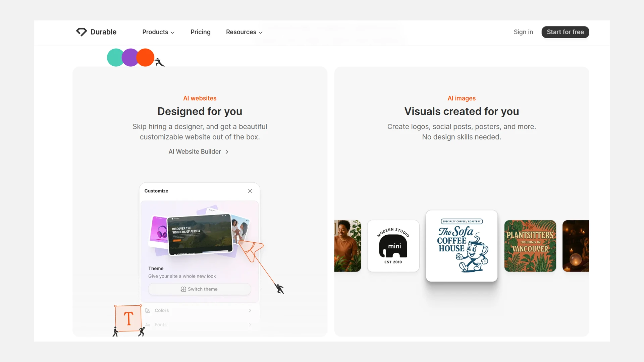
Task: Select the Modern Studio mini logo card
Action: 393,246
